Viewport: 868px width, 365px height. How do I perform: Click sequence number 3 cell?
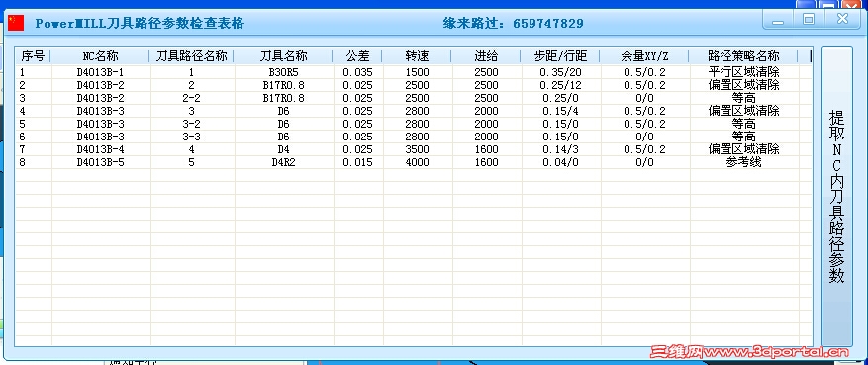click(22, 99)
